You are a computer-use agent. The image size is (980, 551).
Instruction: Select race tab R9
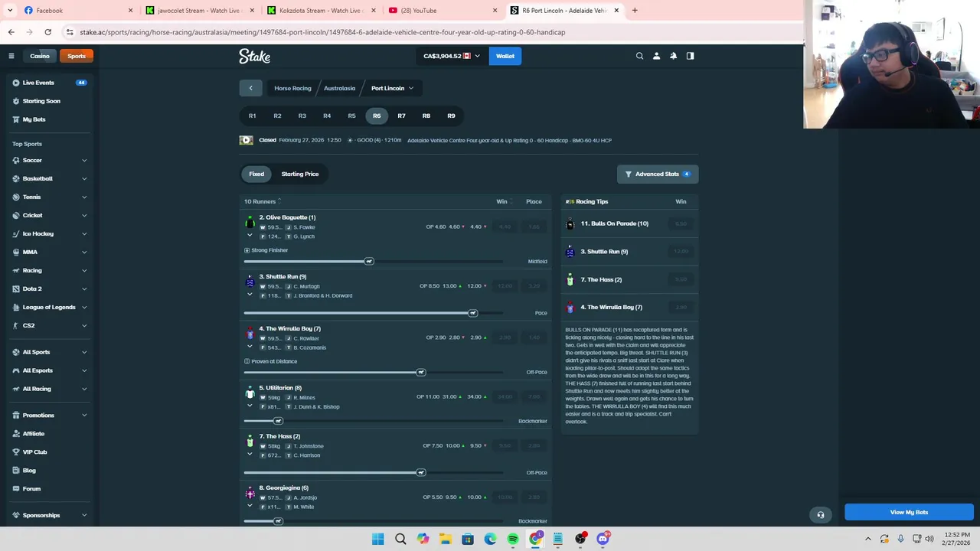tap(451, 116)
